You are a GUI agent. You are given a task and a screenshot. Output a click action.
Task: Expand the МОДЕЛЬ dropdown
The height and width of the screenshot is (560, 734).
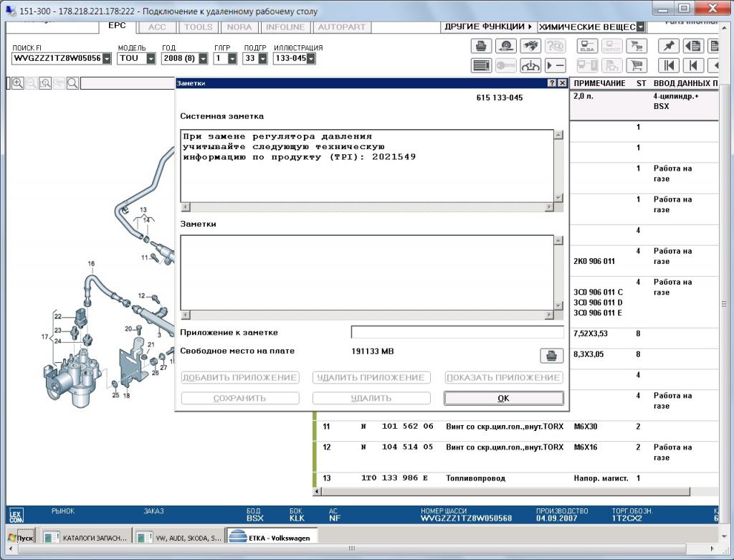click(x=151, y=59)
